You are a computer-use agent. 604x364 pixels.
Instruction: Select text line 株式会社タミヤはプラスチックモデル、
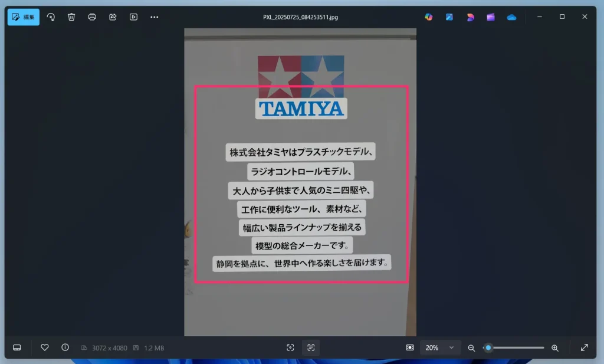pyautogui.click(x=300, y=152)
